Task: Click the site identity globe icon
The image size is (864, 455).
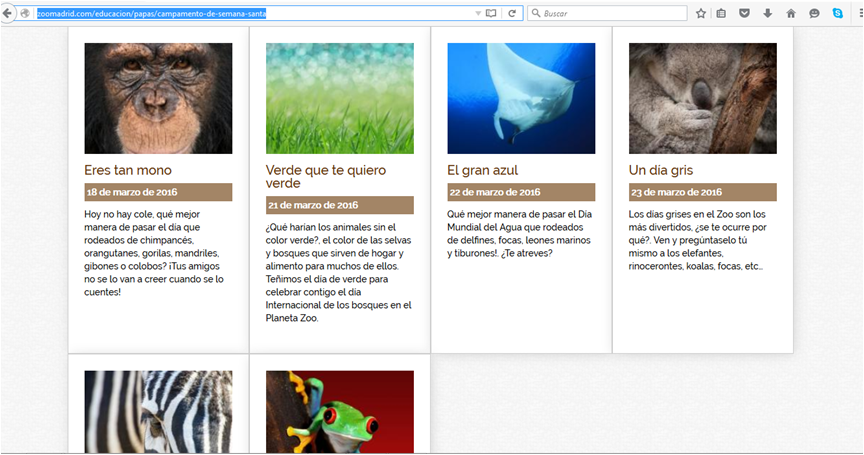Action: [x=25, y=13]
